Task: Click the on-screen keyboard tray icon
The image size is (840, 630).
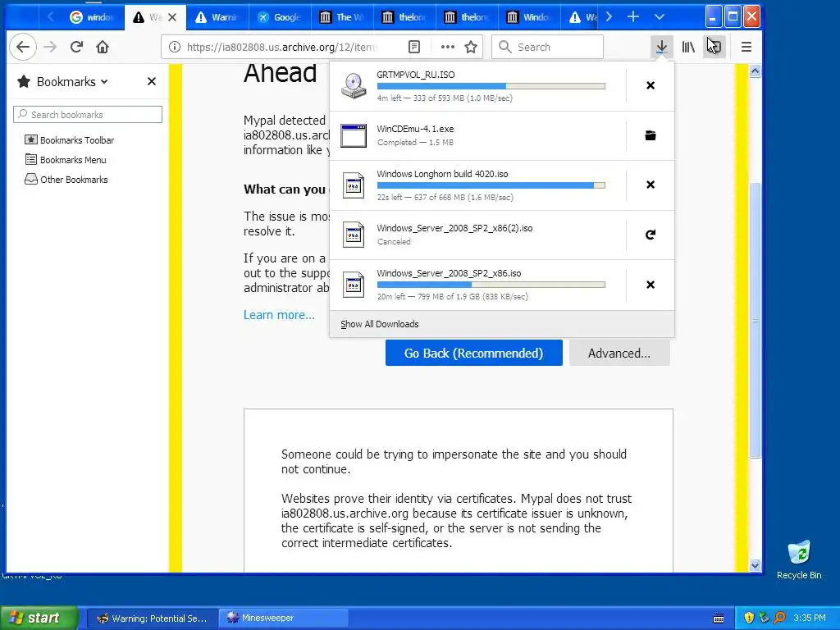Action: [x=719, y=619]
